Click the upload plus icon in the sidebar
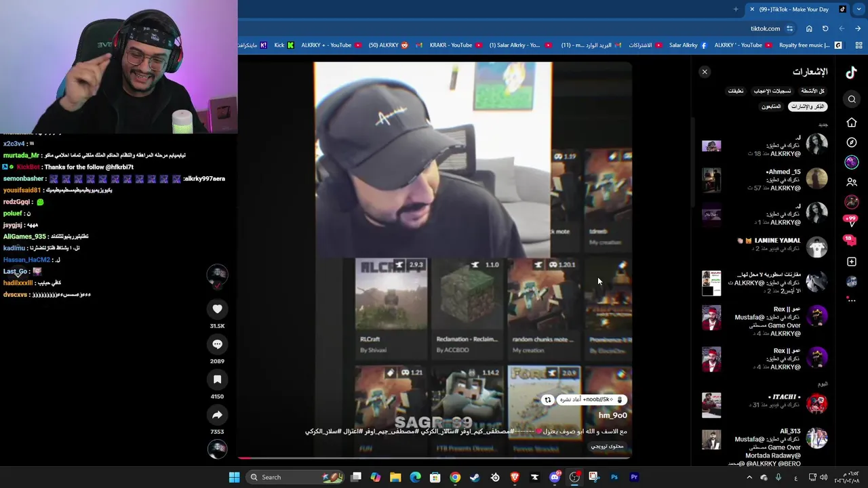The image size is (868, 488). (852, 262)
